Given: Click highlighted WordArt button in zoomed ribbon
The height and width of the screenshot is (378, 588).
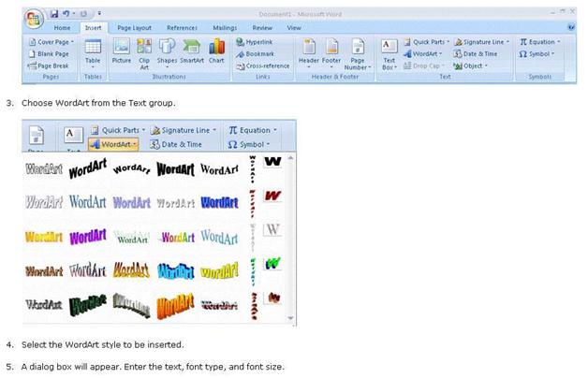Looking at the screenshot, I should (113, 144).
